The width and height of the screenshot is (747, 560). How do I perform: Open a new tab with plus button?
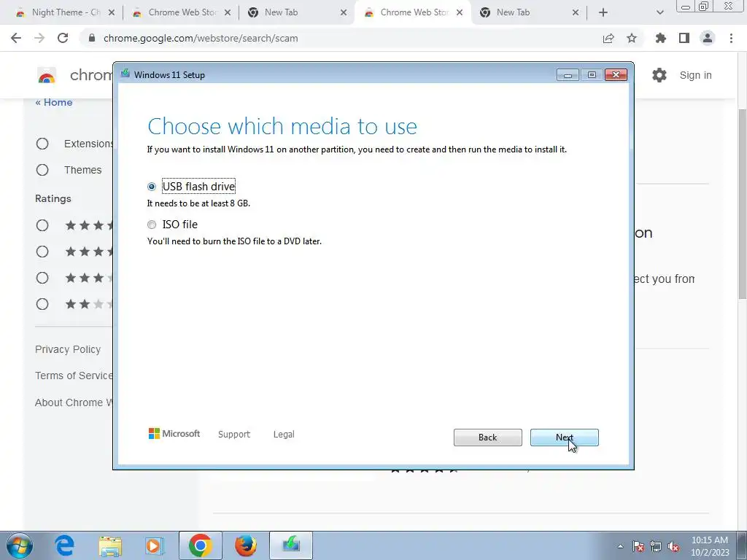pos(603,13)
